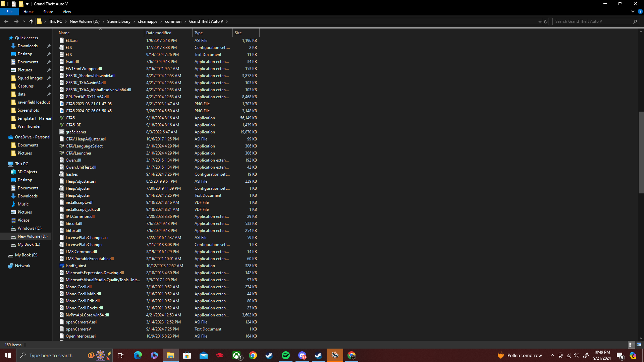Open the Help question mark icon
Image resolution: width=644 pixels, height=362 pixels.
coord(640,11)
